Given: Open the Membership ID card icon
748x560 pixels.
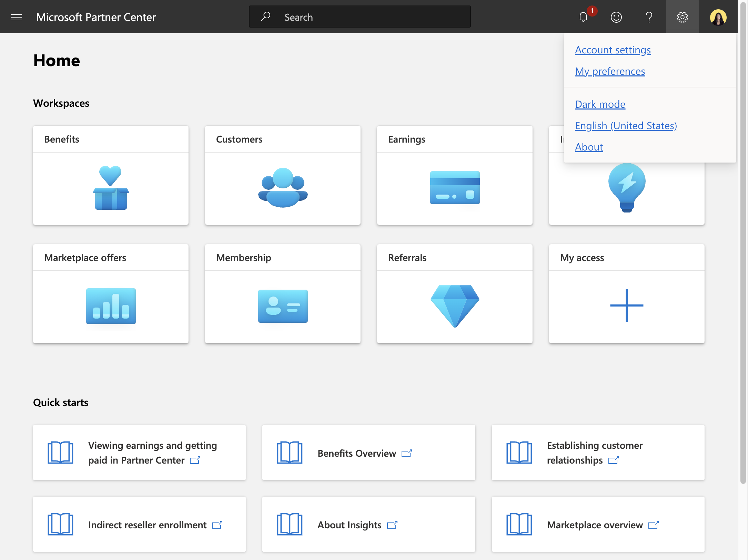Looking at the screenshot, I should (x=283, y=306).
